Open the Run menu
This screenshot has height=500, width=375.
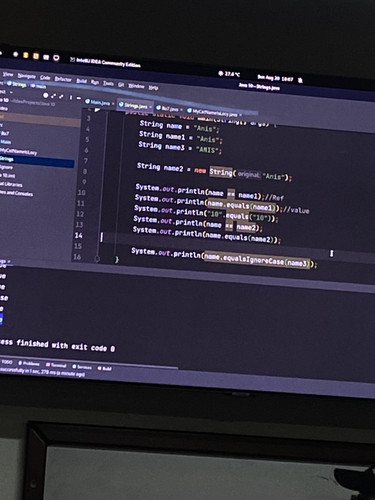(95, 82)
